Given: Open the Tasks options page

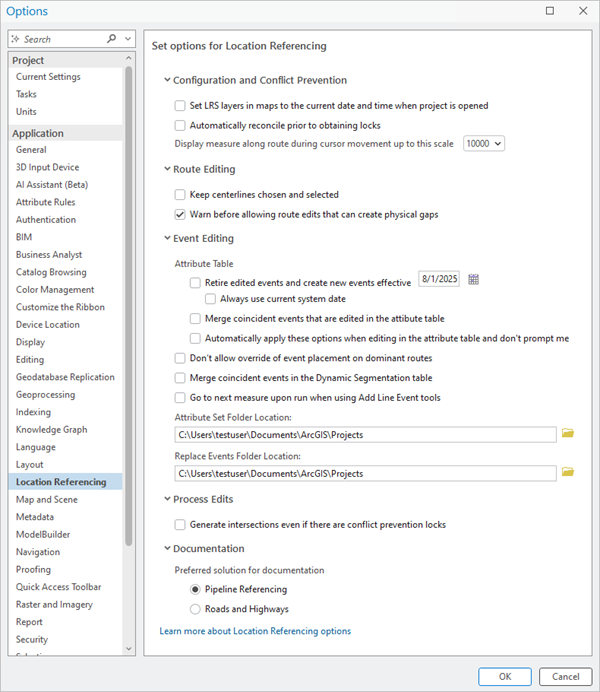Looking at the screenshot, I should (26, 94).
